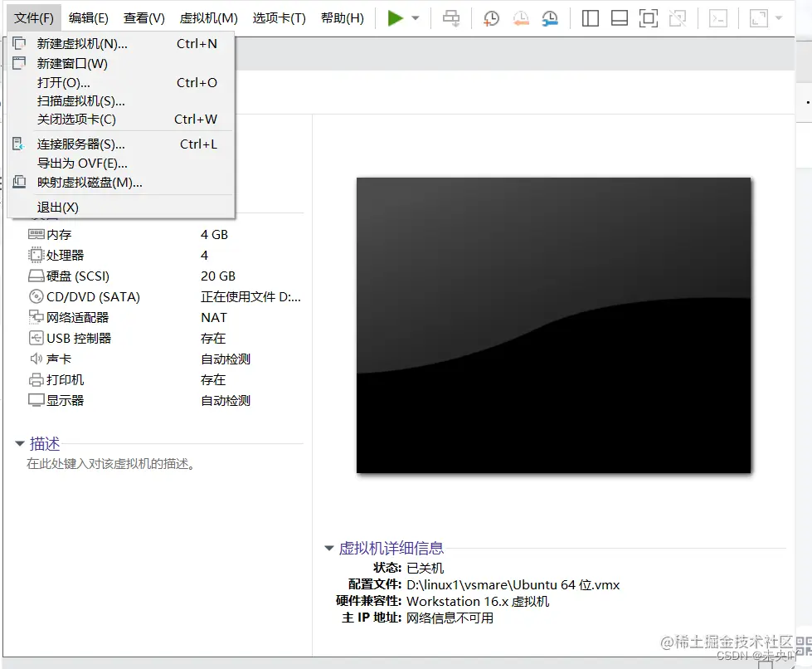The image size is (812, 669).
Task: Toggle the library sidebar view icon
Action: 590,18
